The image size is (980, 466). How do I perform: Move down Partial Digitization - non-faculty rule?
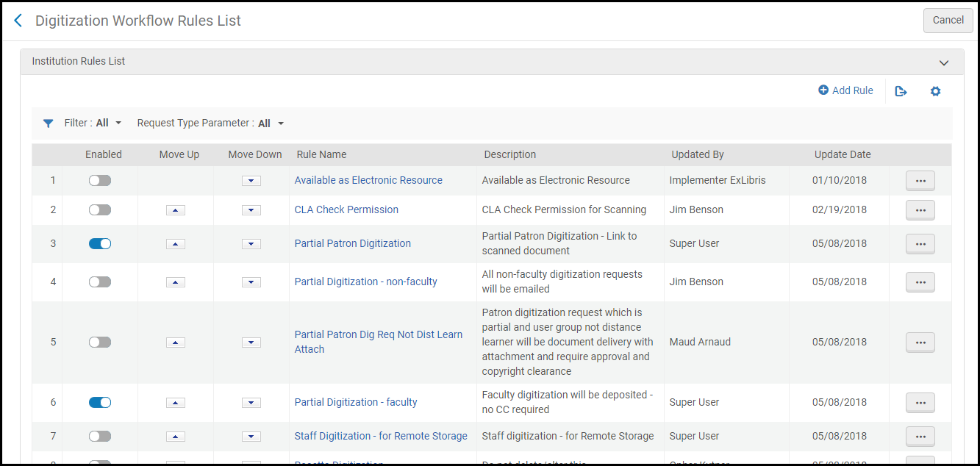(x=251, y=282)
